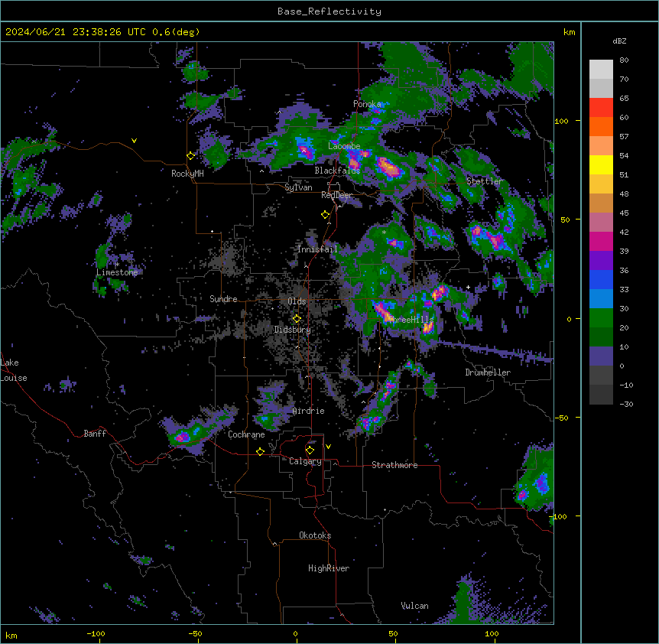Choose the peach 54-57 dBZ legend swatch
The image size is (659, 644).
601,146
